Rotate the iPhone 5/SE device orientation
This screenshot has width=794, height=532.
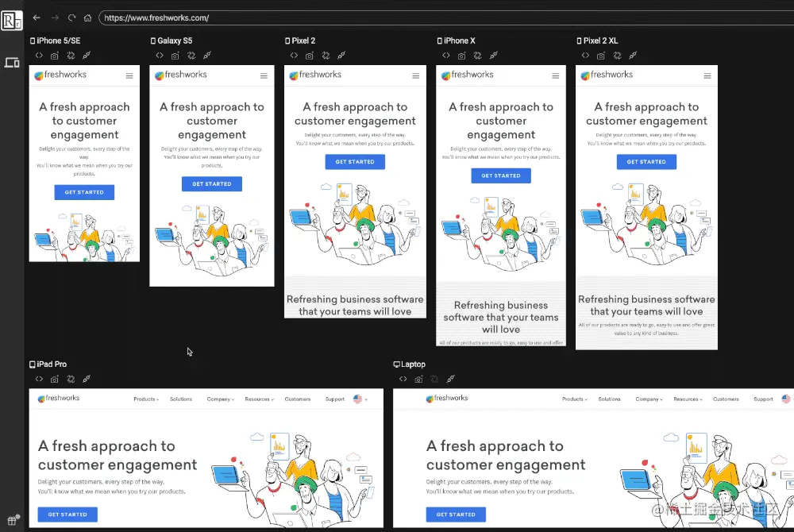[71, 56]
